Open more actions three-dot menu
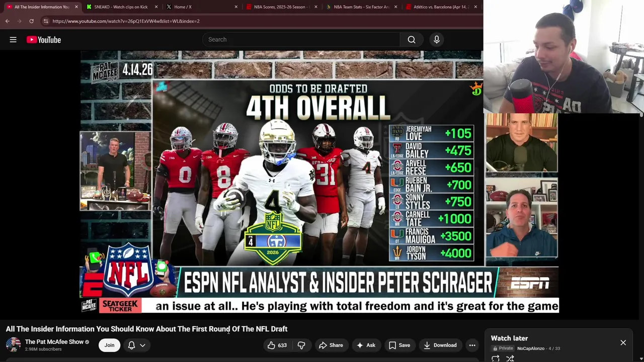This screenshot has height=362, width=644. (472, 345)
